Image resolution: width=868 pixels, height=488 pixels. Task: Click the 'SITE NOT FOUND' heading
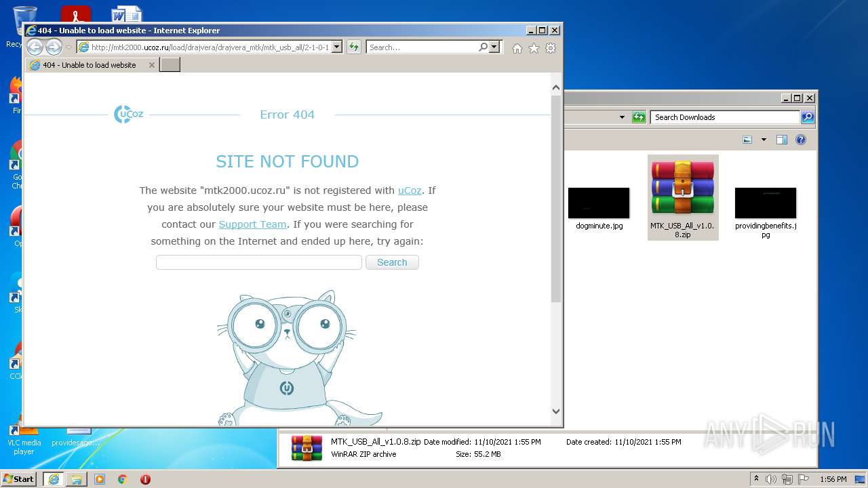[287, 161]
